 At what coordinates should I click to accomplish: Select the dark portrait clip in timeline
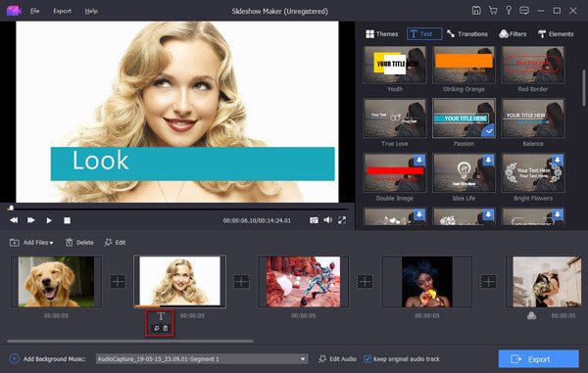pyautogui.click(x=426, y=282)
